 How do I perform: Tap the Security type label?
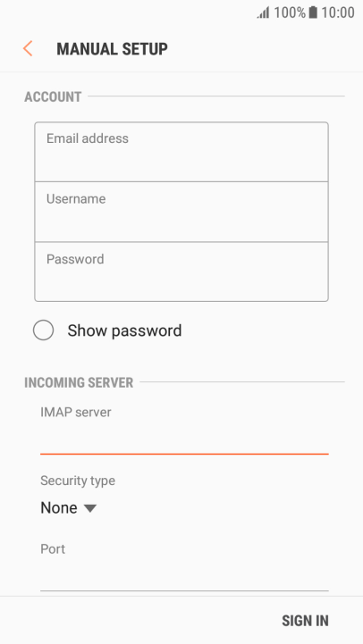coord(78,481)
